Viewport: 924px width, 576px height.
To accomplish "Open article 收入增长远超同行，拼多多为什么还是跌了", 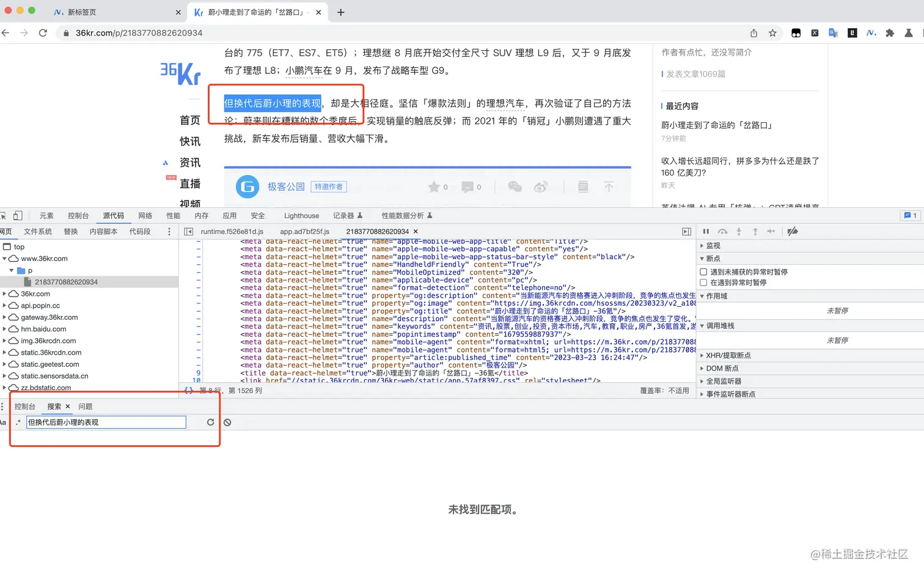I will (740, 167).
